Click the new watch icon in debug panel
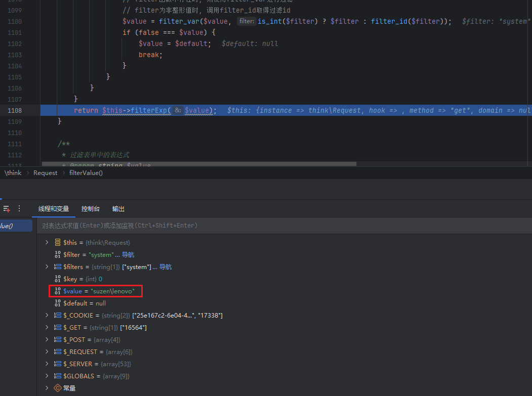This screenshot has width=532, height=396. click(x=7, y=209)
